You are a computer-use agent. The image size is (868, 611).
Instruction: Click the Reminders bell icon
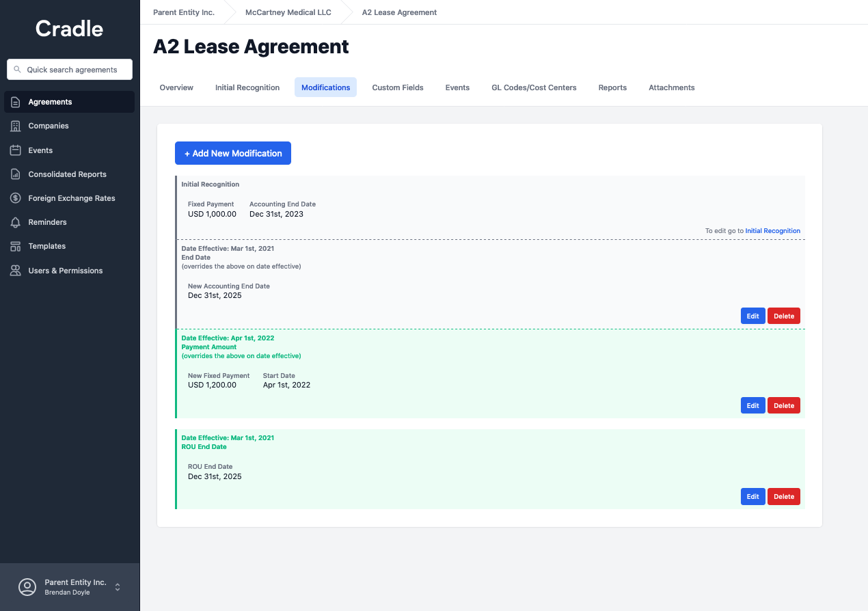tap(14, 221)
